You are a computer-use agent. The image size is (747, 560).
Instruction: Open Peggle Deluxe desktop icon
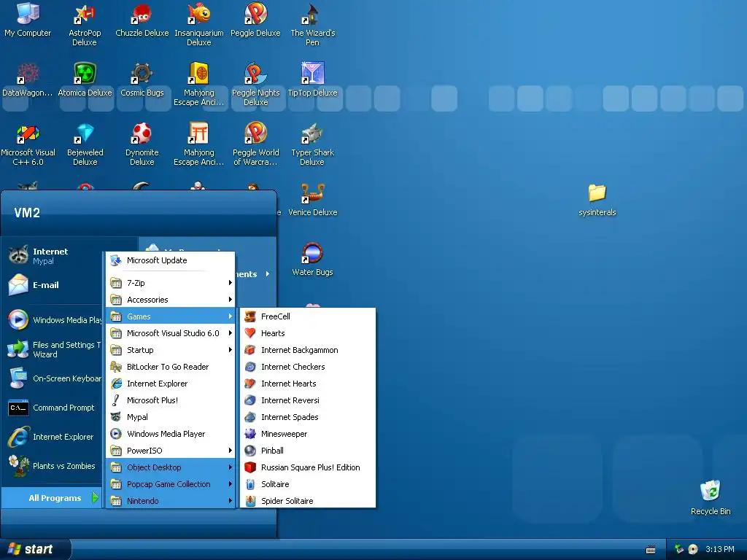point(255,20)
